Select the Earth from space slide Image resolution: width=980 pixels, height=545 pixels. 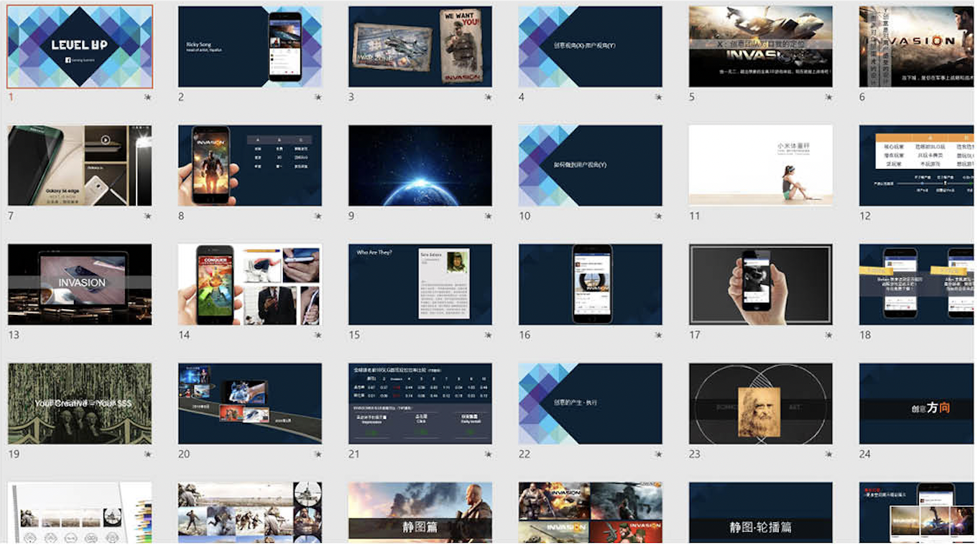point(420,165)
